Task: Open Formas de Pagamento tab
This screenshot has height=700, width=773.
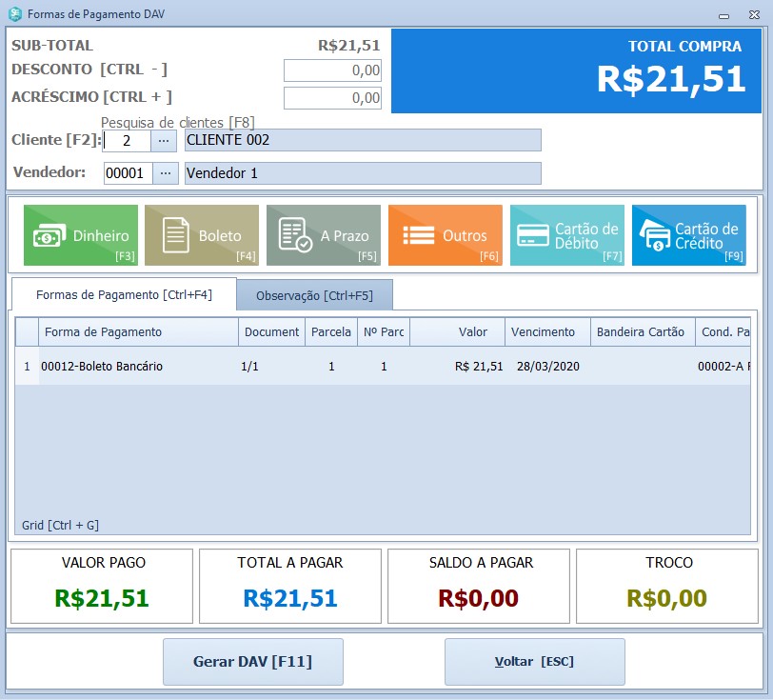Action: click(x=124, y=295)
